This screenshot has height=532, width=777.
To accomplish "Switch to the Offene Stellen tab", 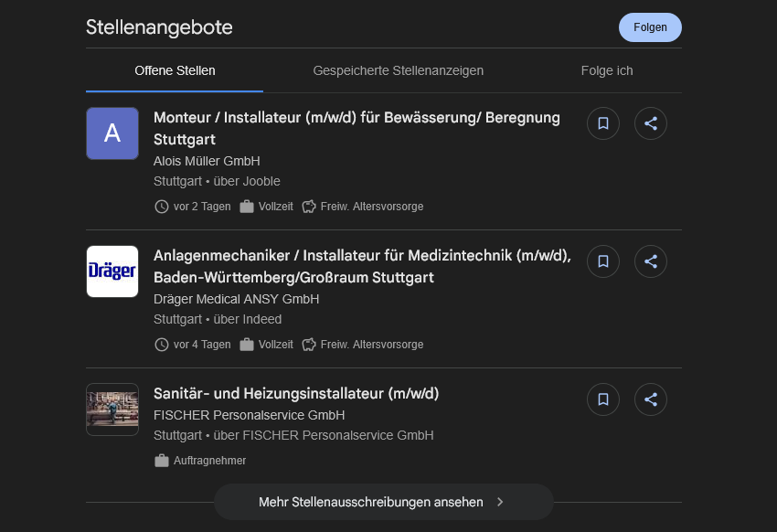I will point(175,70).
